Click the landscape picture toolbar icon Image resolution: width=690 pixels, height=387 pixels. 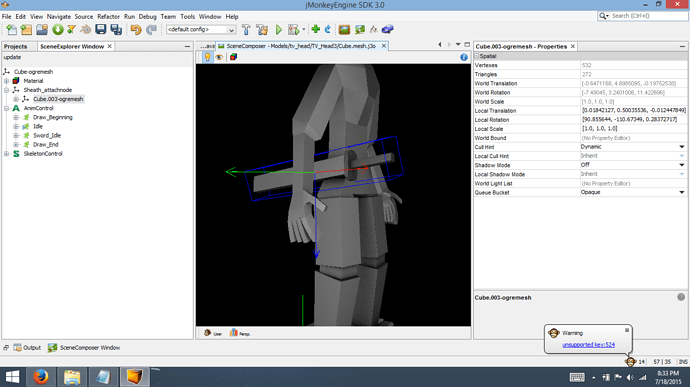pyautogui.click(x=344, y=29)
